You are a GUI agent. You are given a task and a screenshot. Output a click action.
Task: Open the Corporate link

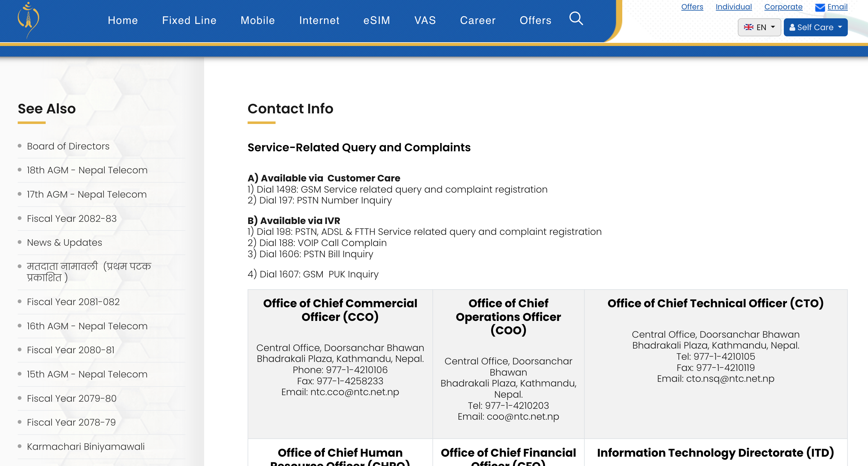(x=783, y=7)
